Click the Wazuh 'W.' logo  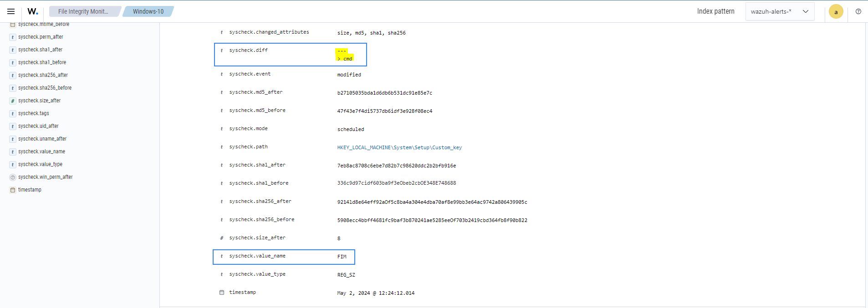pyautogui.click(x=32, y=11)
